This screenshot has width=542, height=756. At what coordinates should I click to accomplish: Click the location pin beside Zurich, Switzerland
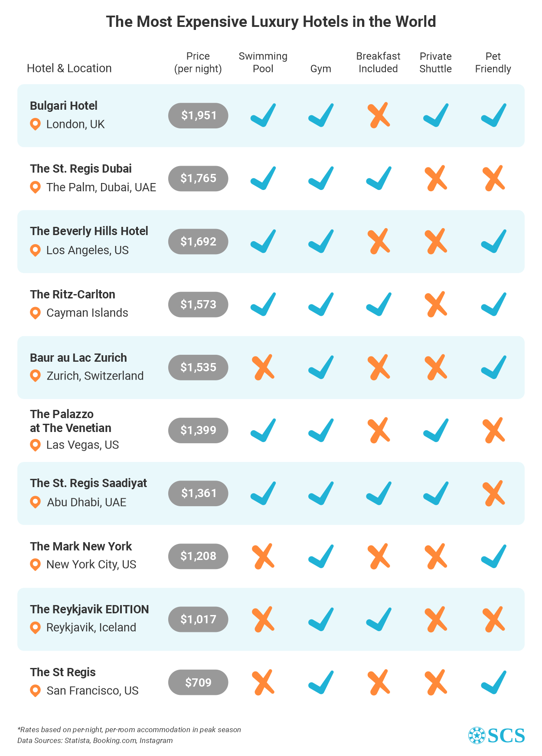[x=35, y=376]
